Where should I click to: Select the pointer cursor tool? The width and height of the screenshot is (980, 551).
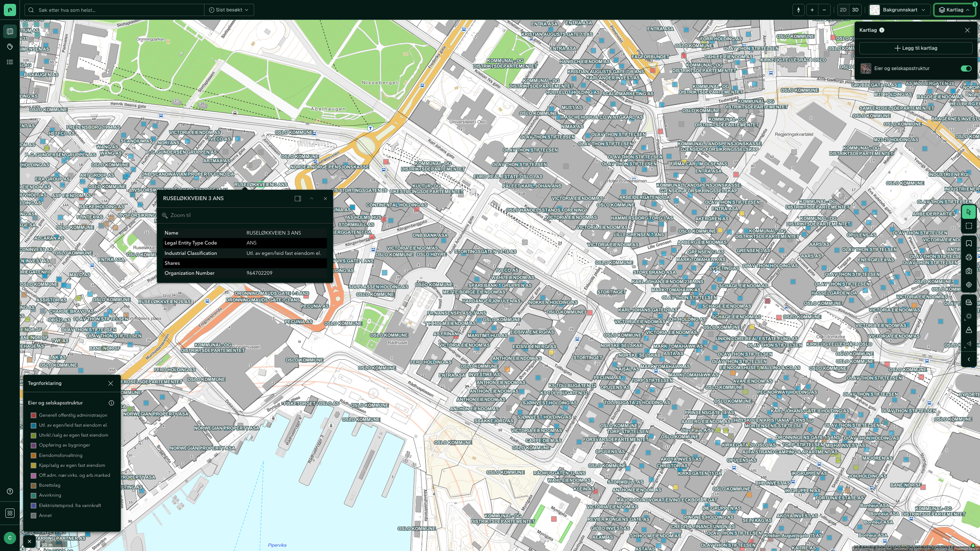point(969,212)
